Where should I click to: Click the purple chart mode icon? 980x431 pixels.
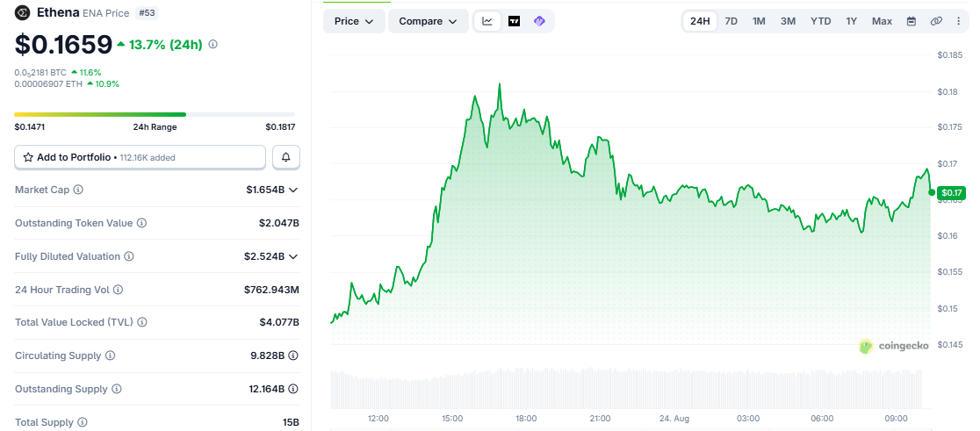click(x=539, y=21)
